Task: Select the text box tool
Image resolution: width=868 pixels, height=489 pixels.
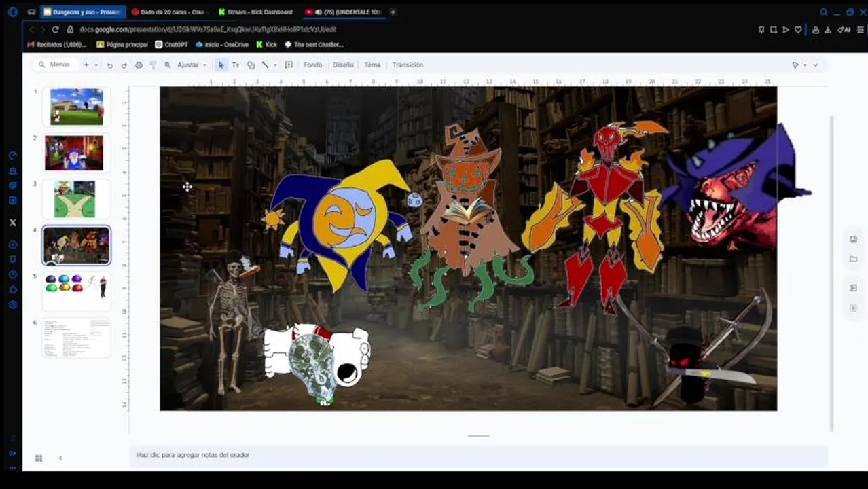Action: coord(236,65)
